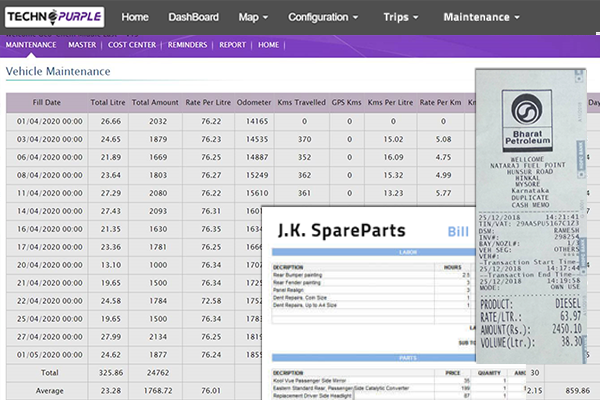
Task: Select fill date 03/04/2020 00:00
Action: 49,139
